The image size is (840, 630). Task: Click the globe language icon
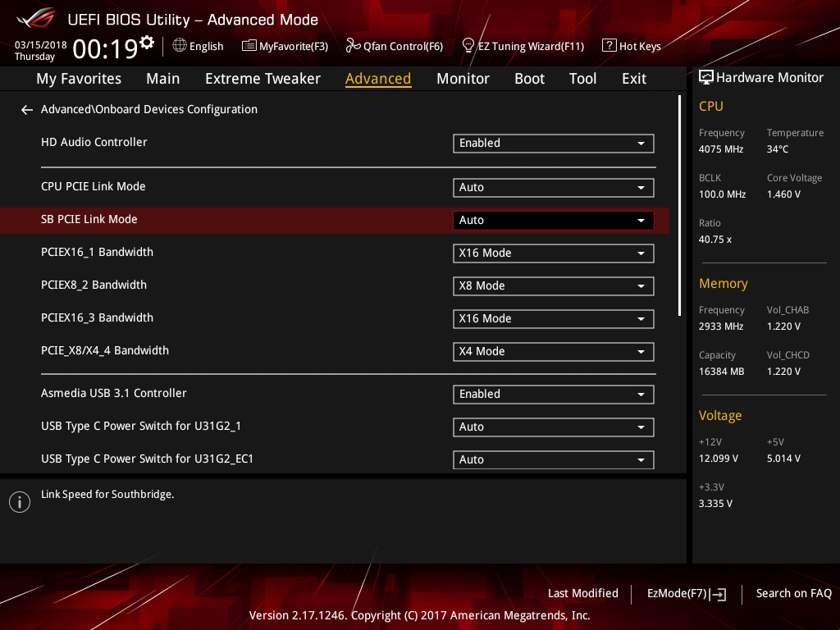(x=180, y=46)
